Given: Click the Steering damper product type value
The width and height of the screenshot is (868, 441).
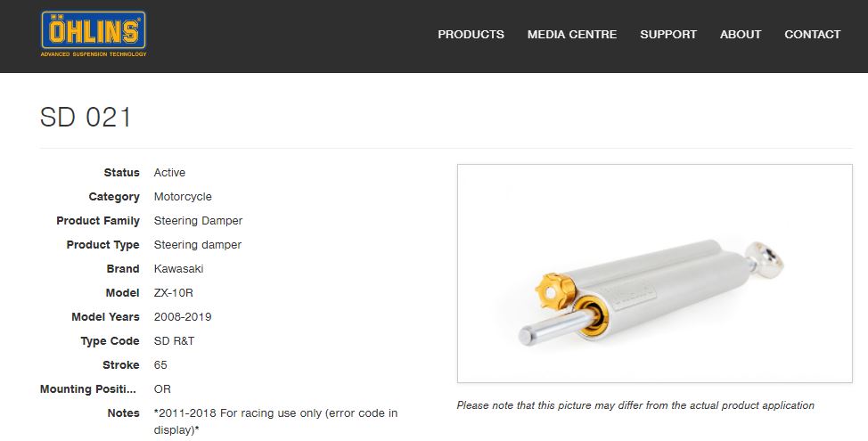Looking at the screenshot, I should pos(198,245).
